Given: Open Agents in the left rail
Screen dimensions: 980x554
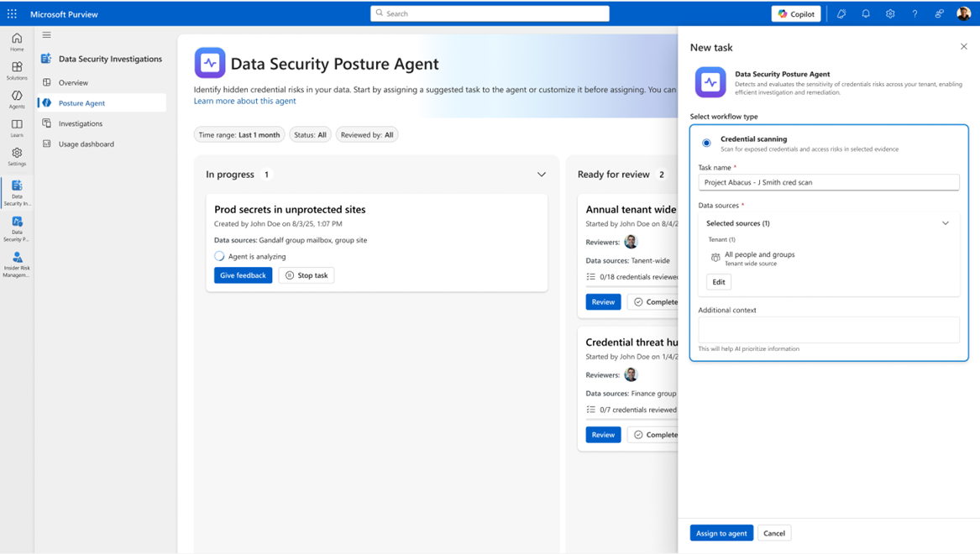Looking at the screenshot, I should [17, 99].
